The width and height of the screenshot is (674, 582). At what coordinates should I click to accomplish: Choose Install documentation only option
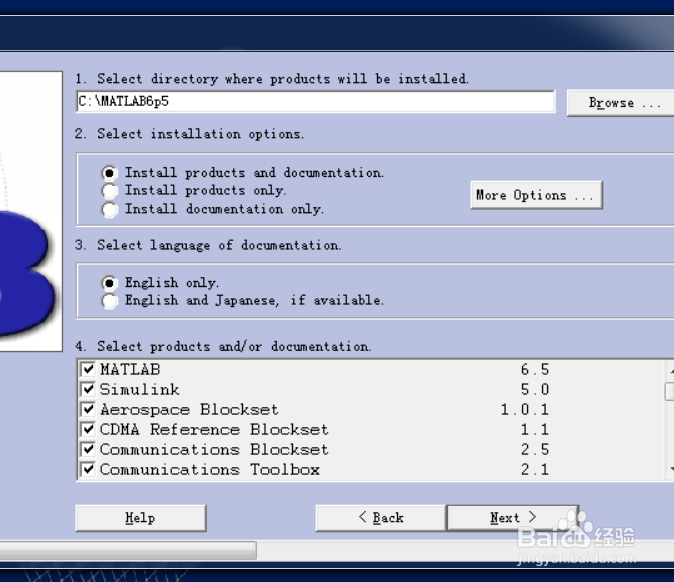[110, 209]
